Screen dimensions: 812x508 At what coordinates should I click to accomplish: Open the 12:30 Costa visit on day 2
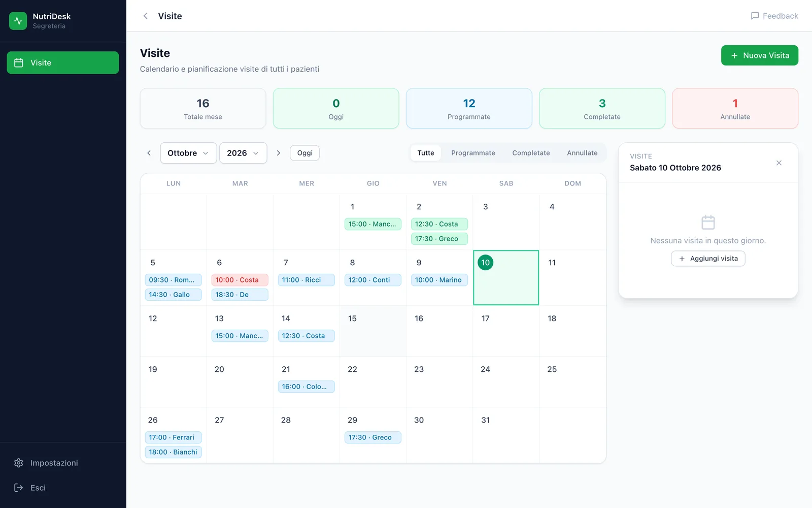pyautogui.click(x=439, y=224)
